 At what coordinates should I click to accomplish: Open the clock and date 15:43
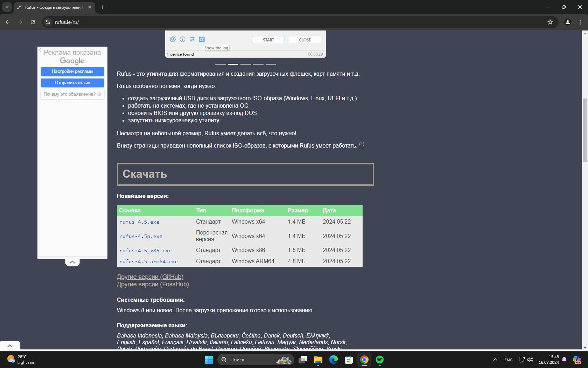(549, 360)
